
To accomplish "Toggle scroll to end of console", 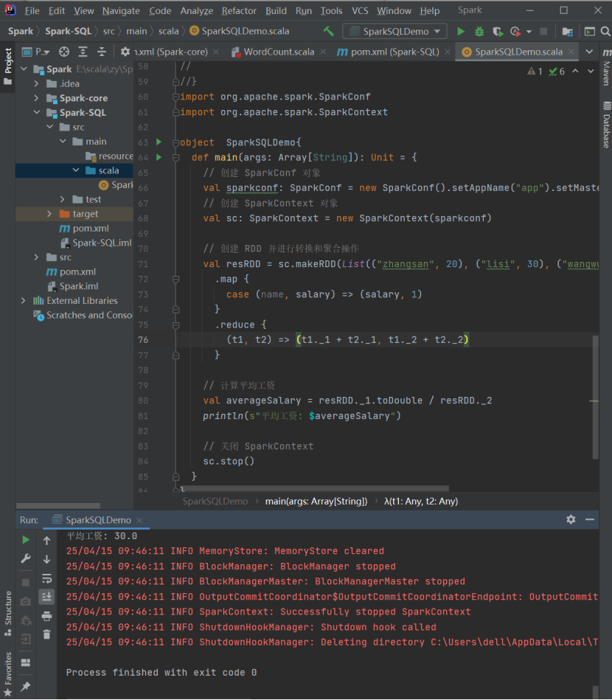I will [x=46, y=597].
